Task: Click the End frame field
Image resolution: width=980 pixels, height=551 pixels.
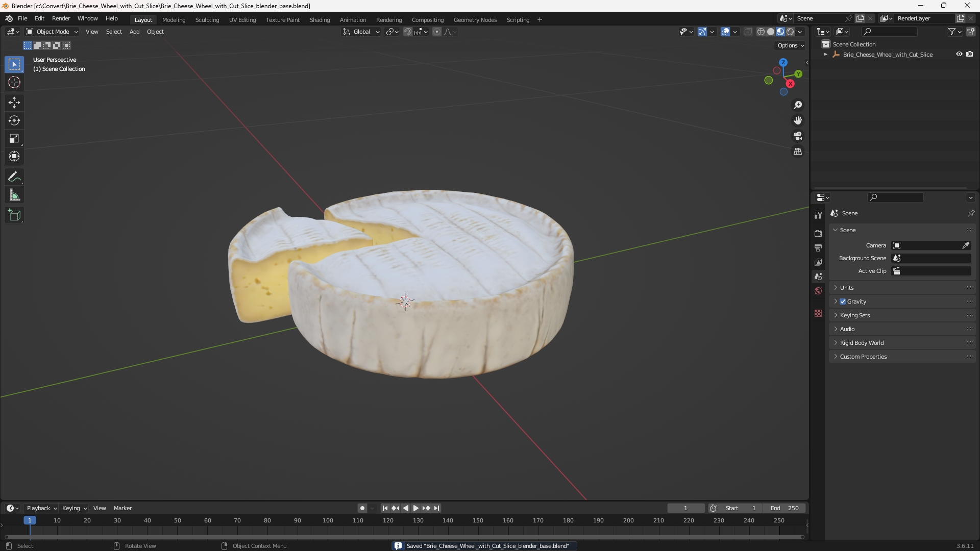Action: coord(785,508)
